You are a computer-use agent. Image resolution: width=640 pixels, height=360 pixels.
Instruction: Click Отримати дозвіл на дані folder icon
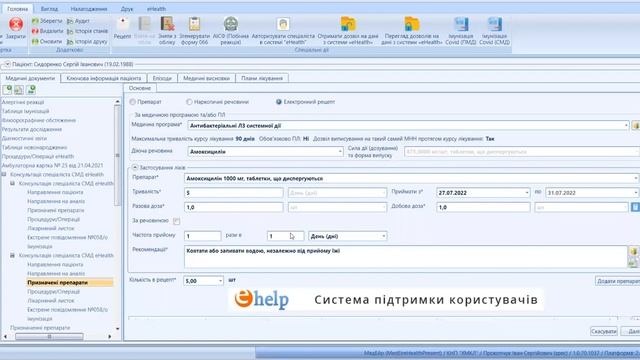(348, 24)
